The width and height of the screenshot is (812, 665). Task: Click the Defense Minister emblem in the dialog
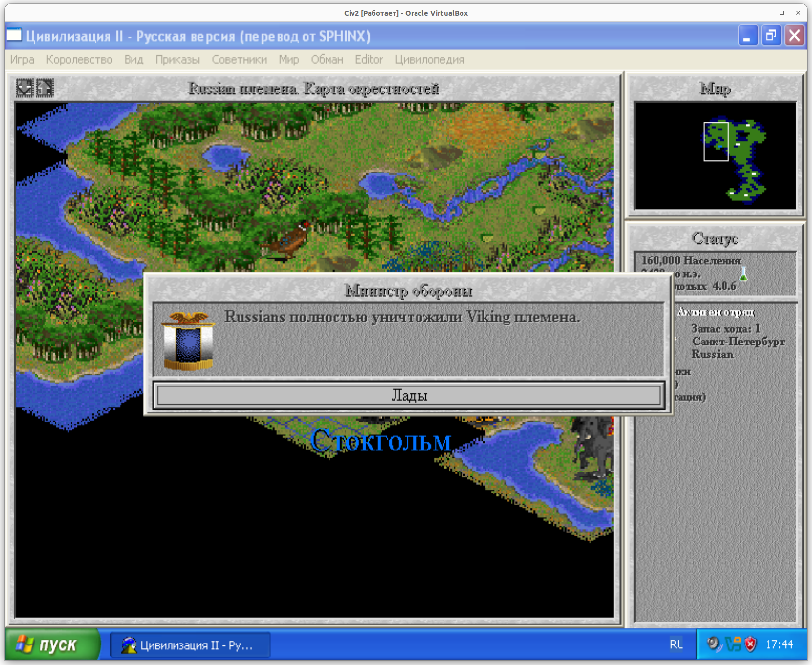[x=188, y=341]
